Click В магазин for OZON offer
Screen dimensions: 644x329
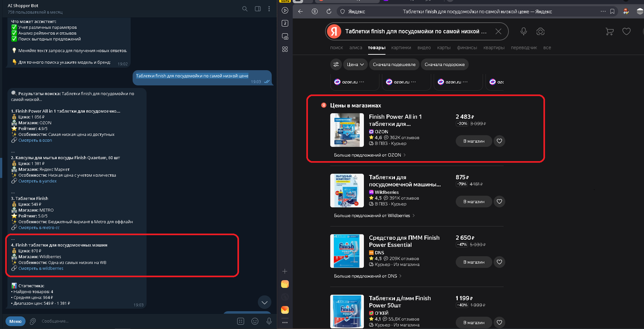click(474, 141)
